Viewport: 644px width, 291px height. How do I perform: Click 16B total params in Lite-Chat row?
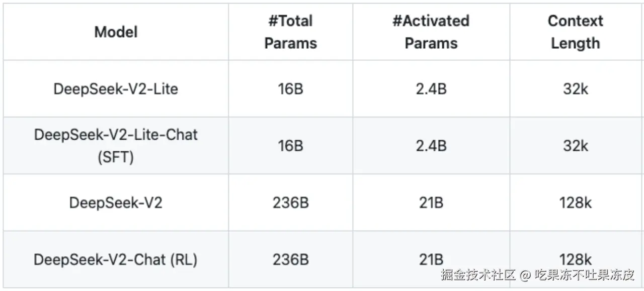(290, 146)
